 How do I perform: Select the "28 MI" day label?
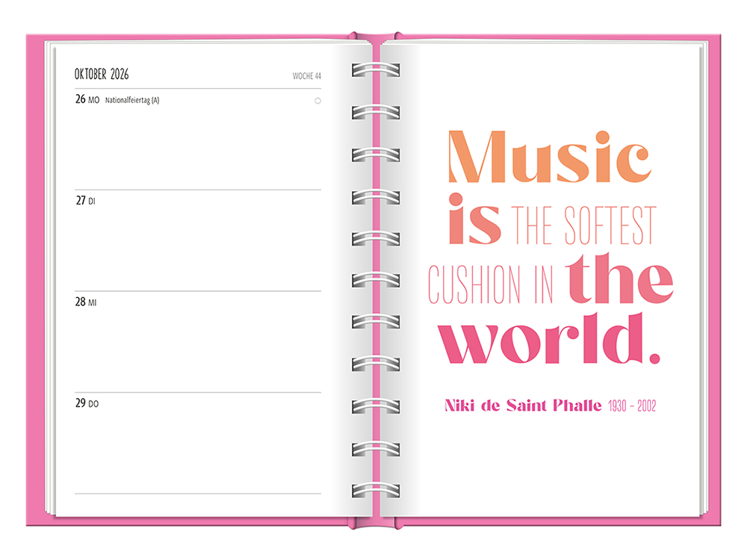coord(87,302)
